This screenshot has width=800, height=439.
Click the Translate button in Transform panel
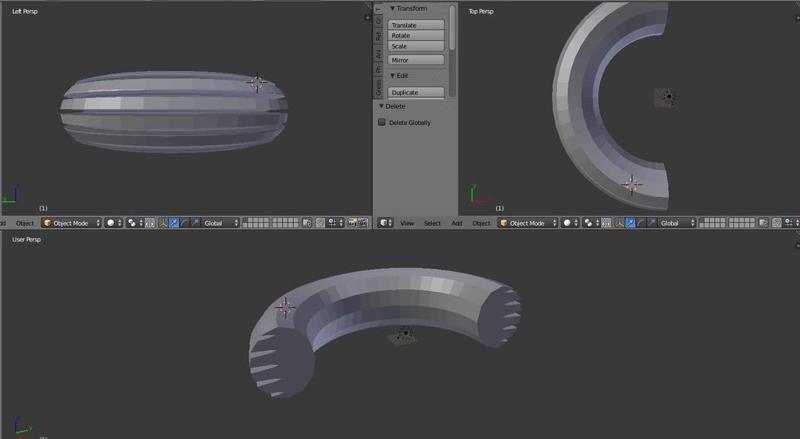point(416,25)
